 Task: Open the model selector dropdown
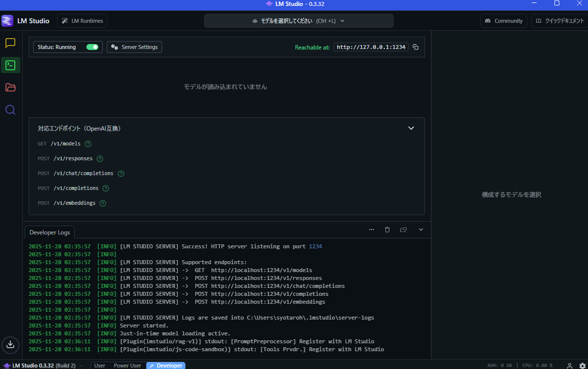click(x=299, y=21)
